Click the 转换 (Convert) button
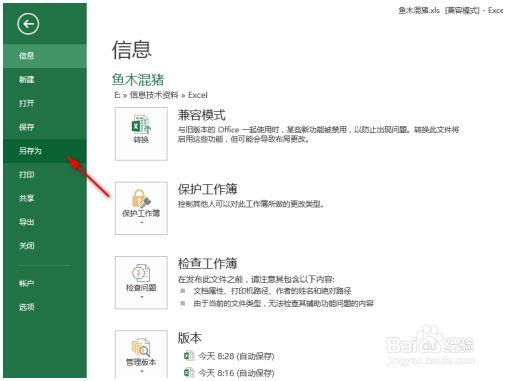The height and width of the screenshot is (381, 506). point(141,134)
